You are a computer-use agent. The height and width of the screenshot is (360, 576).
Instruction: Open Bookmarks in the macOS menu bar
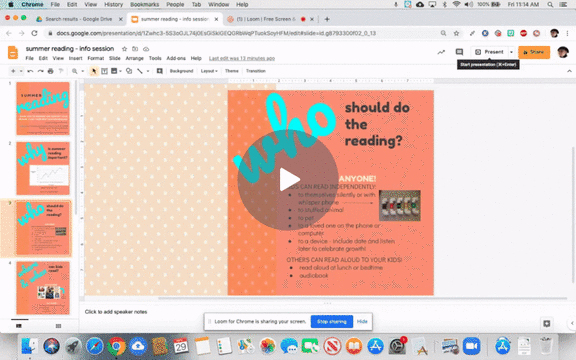point(145,4)
